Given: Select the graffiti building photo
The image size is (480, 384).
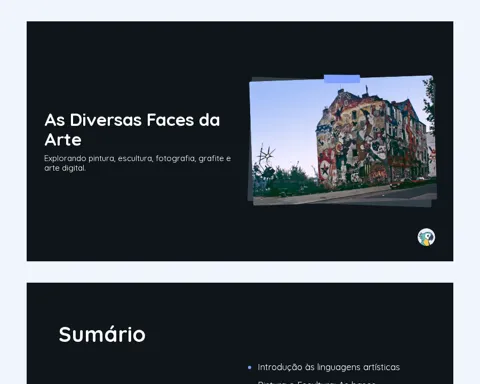Looking at the screenshot, I should click(343, 140).
